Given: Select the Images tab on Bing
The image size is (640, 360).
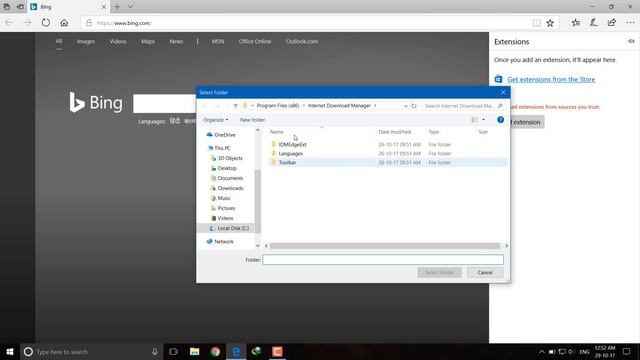Looking at the screenshot, I should pos(86,41).
